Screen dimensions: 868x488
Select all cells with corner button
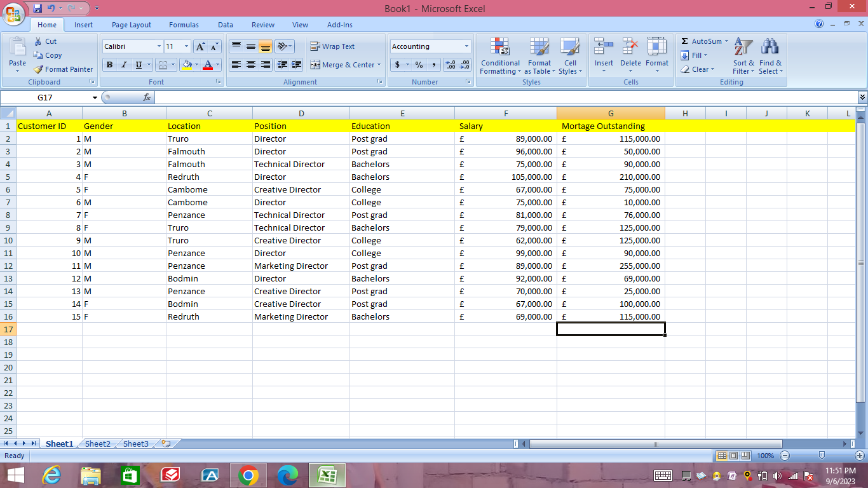point(8,113)
